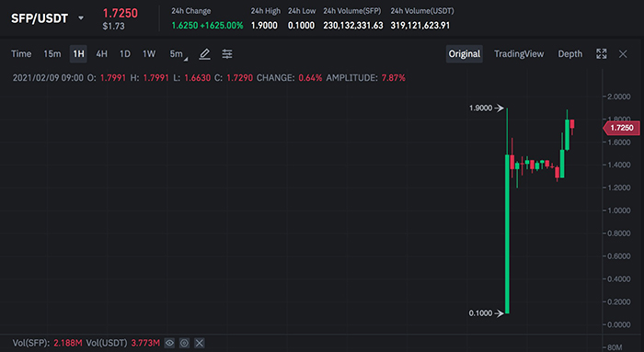Click the Vol(USDT) 3.773M value
Image resolution: width=644 pixels, height=352 pixels.
[x=145, y=343]
